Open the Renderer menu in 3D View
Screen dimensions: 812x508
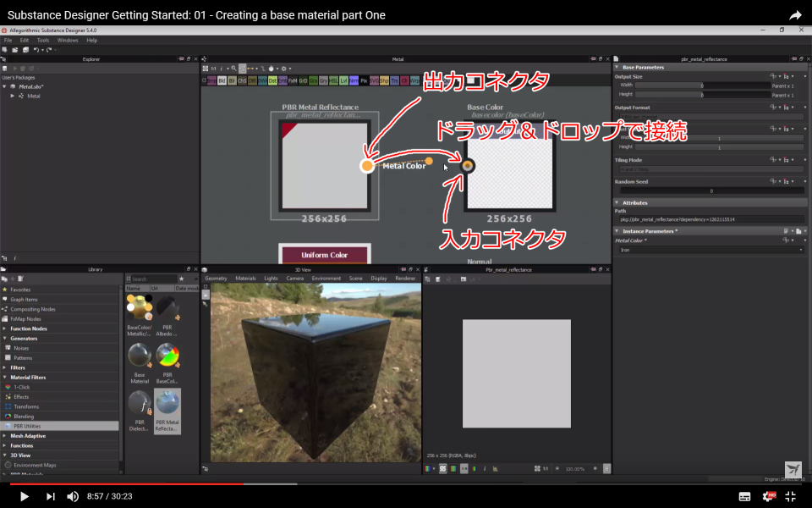405,279
